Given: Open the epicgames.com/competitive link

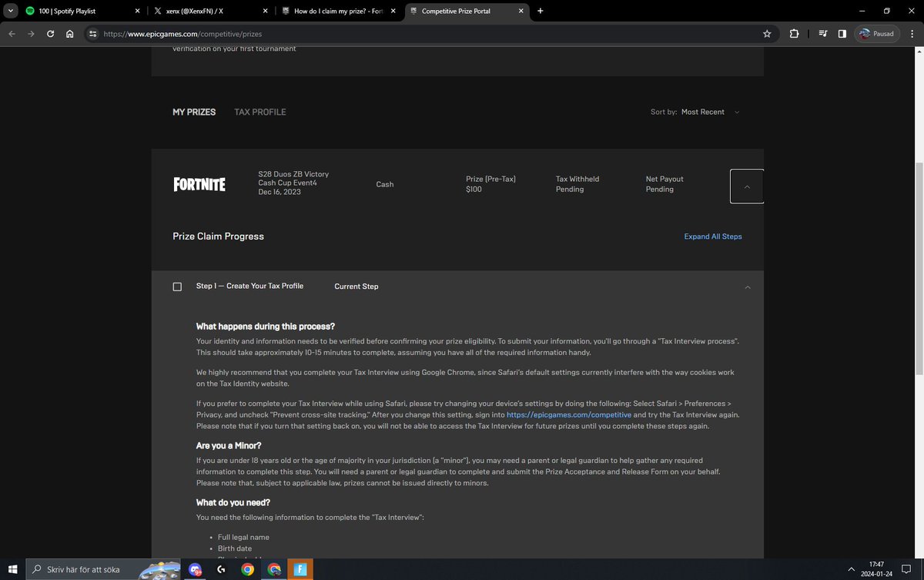Looking at the screenshot, I should pos(569,414).
